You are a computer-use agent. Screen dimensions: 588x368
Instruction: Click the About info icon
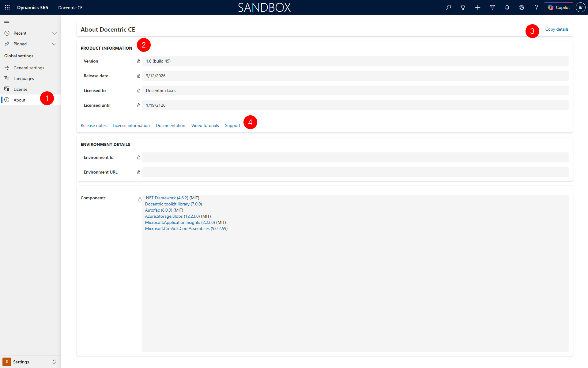(7, 100)
